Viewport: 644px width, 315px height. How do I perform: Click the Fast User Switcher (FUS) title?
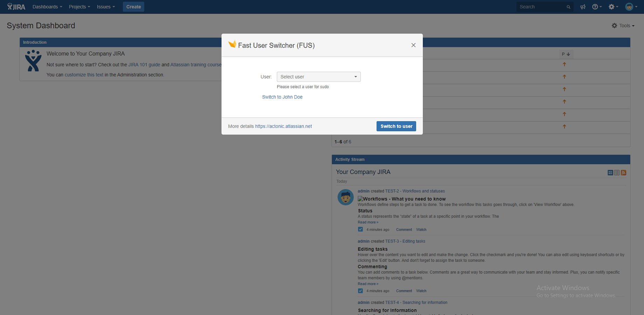pos(276,45)
